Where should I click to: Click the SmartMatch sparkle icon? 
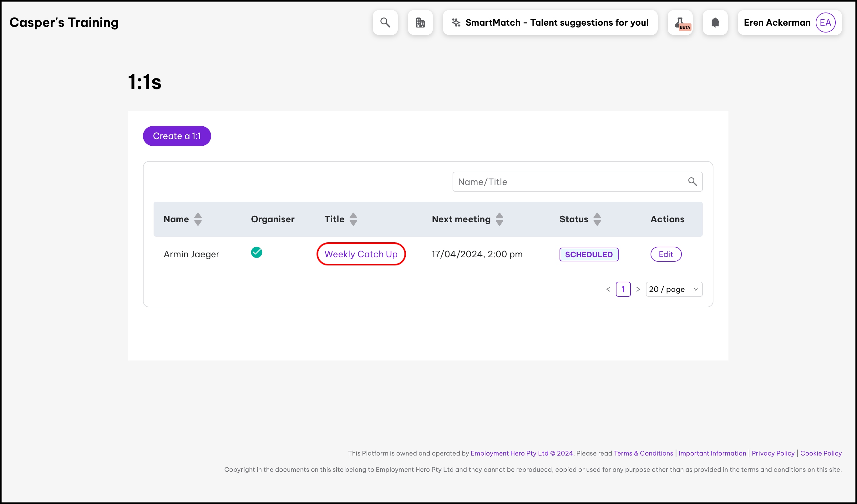[456, 23]
